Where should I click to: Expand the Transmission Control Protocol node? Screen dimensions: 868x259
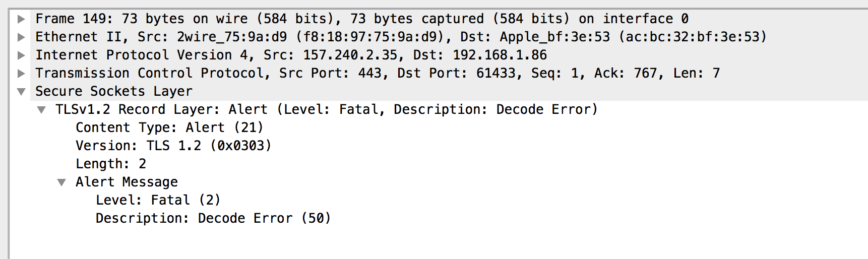tap(21, 74)
